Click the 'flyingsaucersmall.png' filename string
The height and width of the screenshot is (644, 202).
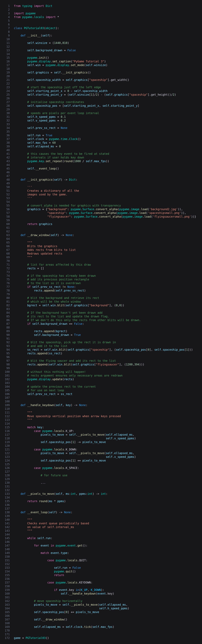click(x=172, y=217)
